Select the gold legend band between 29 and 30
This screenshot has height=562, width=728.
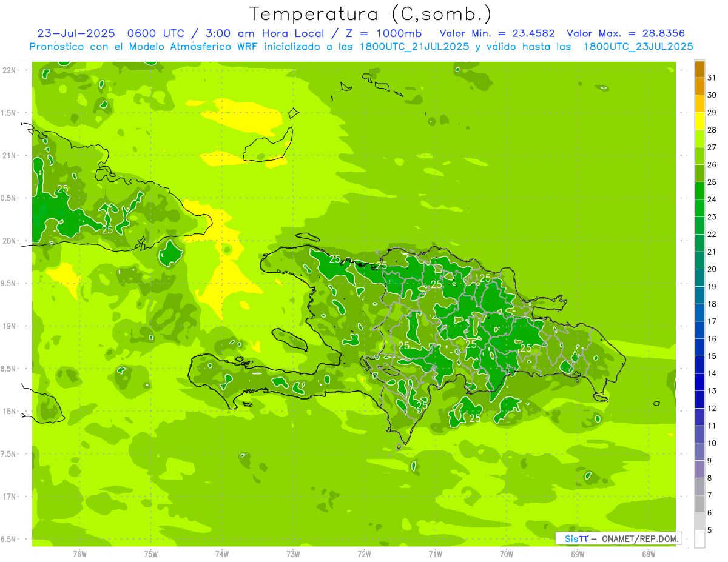699,104
